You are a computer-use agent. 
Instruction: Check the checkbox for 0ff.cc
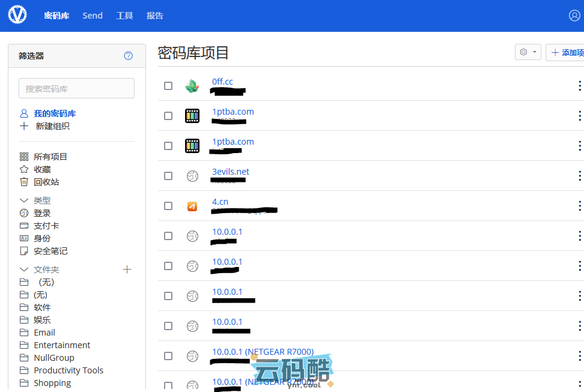click(x=168, y=86)
